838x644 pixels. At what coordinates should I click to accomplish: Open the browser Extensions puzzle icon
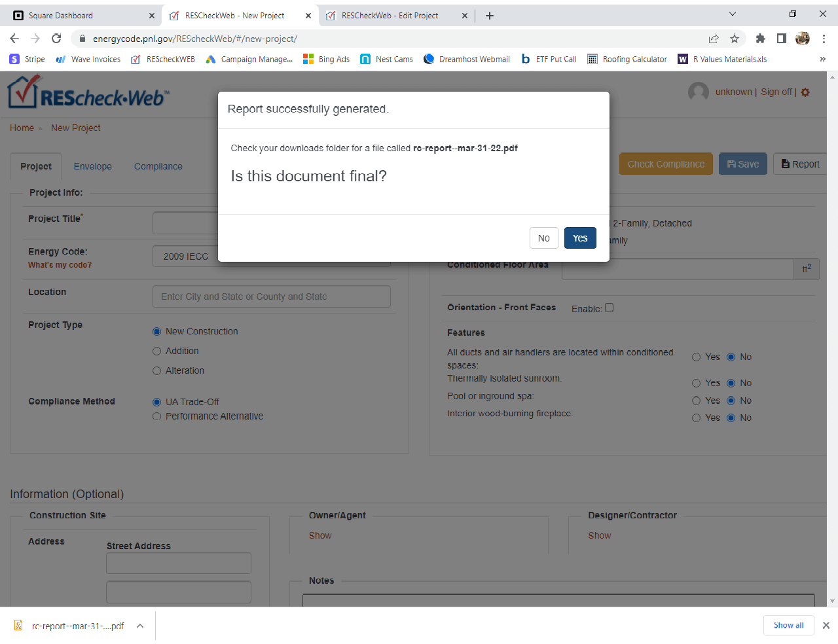tap(760, 39)
